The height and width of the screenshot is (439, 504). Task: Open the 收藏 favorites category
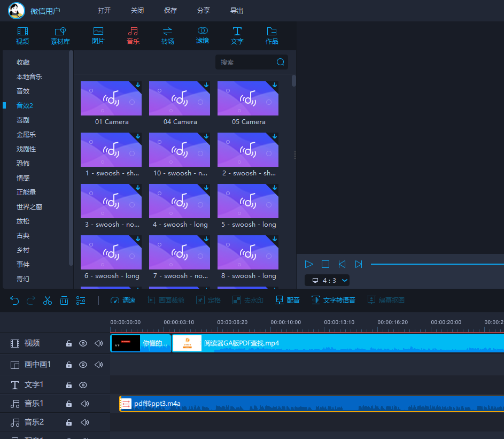click(x=23, y=63)
